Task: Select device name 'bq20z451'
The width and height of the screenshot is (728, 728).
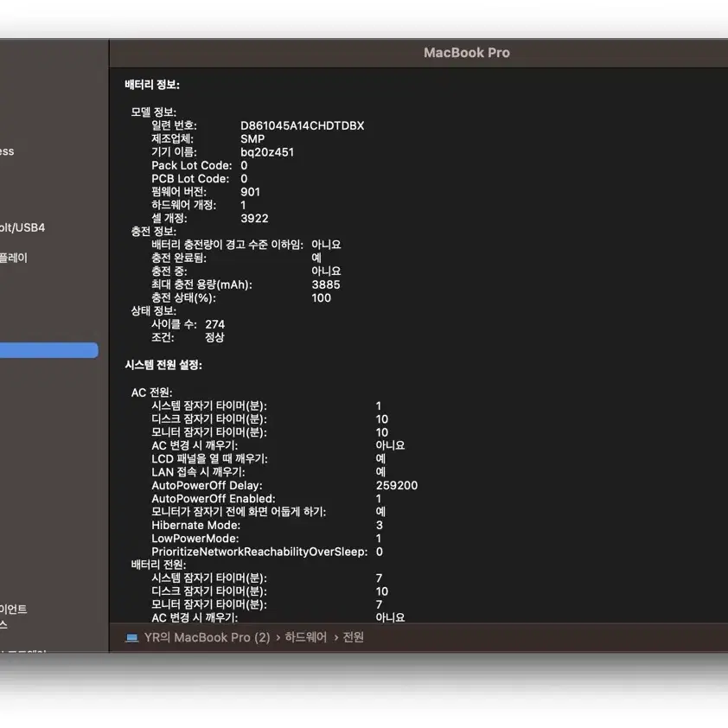Action: (x=267, y=152)
